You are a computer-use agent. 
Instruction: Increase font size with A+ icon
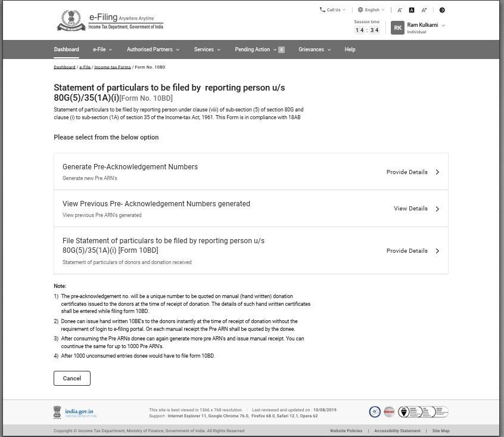coord(424,10)
